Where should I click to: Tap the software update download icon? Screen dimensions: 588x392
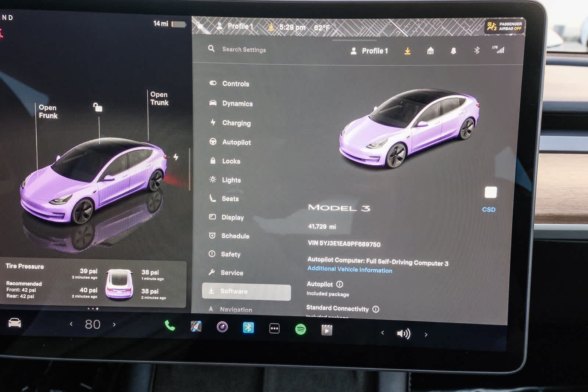click(407, 51)
